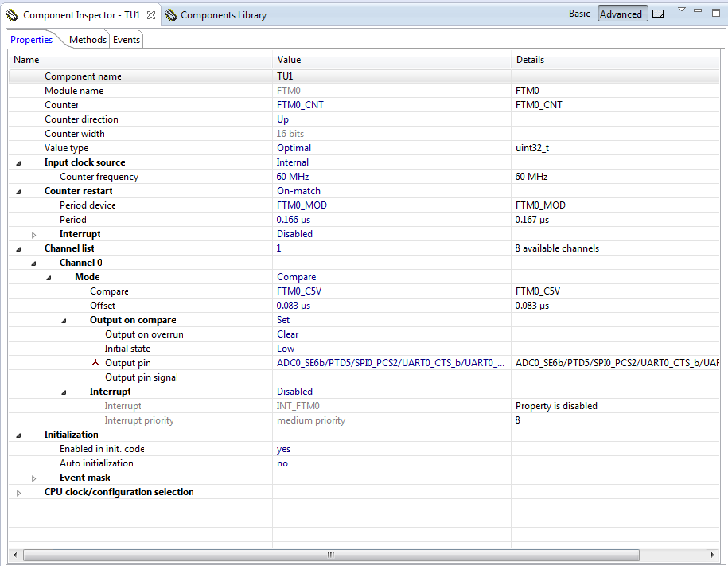Screen dimensions: 728x566
Task: Click the Components Library chip icon
Action: click(x=170, y=15)
